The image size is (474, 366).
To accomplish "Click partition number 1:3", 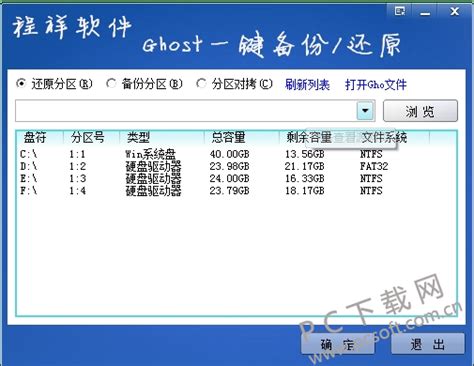I will click(77, 179).
